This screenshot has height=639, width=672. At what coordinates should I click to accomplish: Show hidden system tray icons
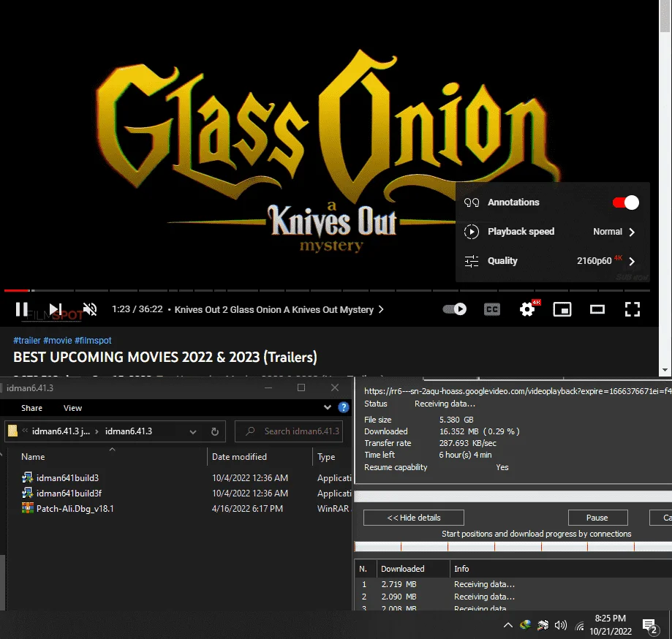click(x=508, y=625)
